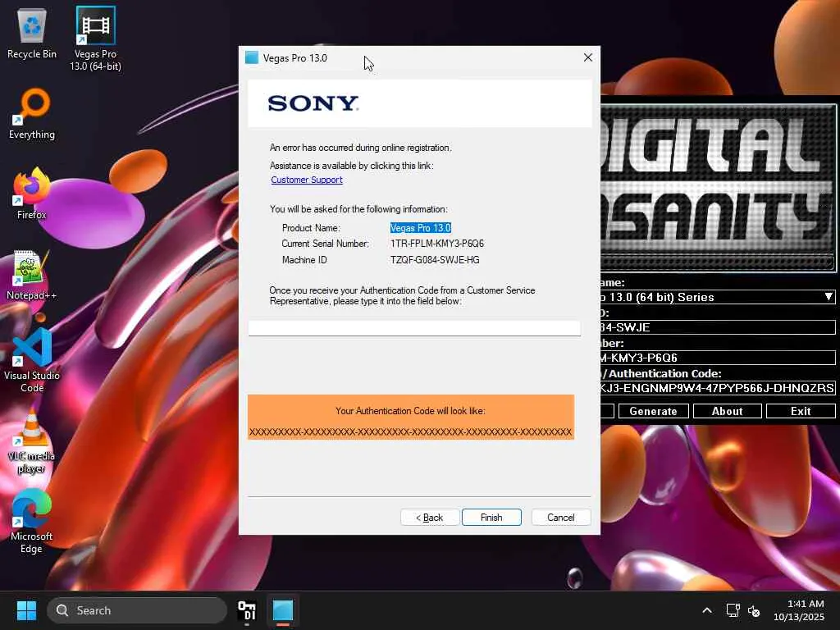The height and width of the screenshot is (630, 840).
Task: Open the network status tray icon
Action: (x=733, y=610)
